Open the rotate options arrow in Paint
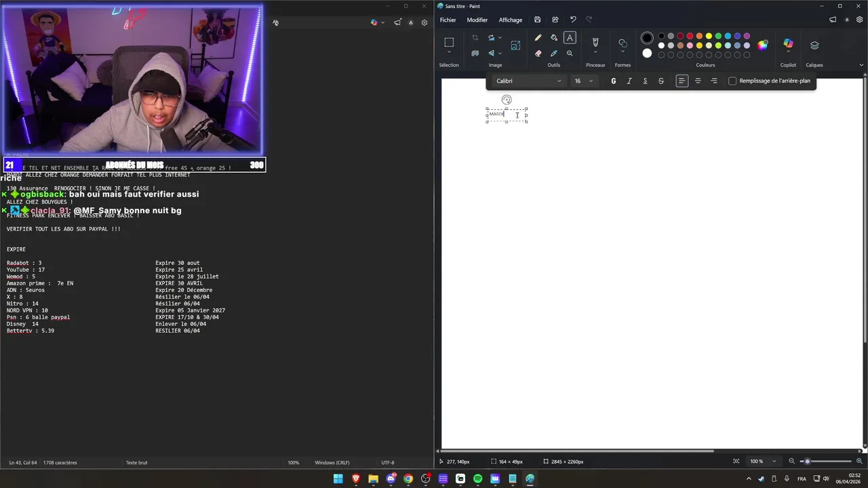Screen dimensions: 868x488 pyautogui.click(x=500, y=38)
